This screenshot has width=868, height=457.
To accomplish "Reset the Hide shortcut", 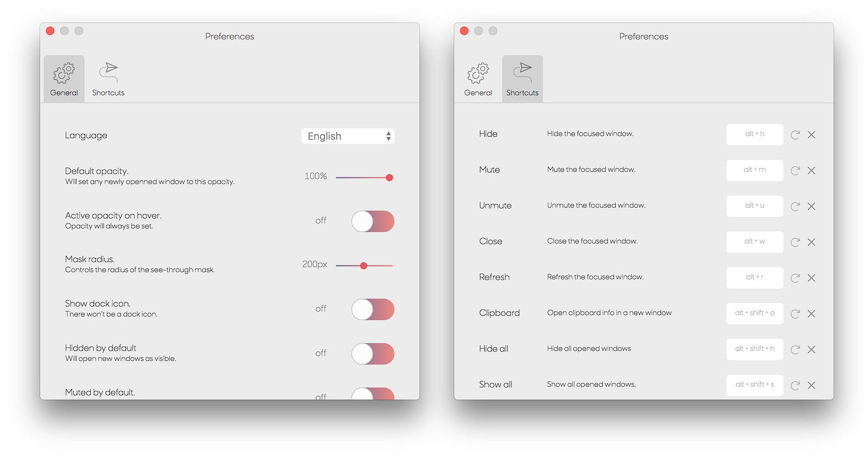I will click(795, 135).
